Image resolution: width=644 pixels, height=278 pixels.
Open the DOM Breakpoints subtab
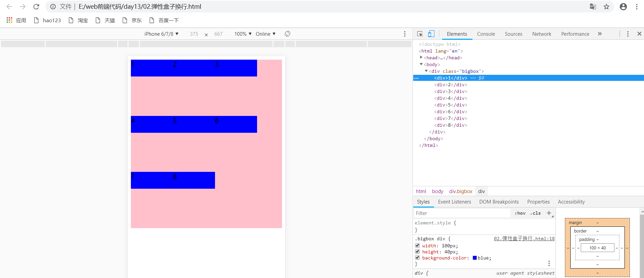(499, 202)
